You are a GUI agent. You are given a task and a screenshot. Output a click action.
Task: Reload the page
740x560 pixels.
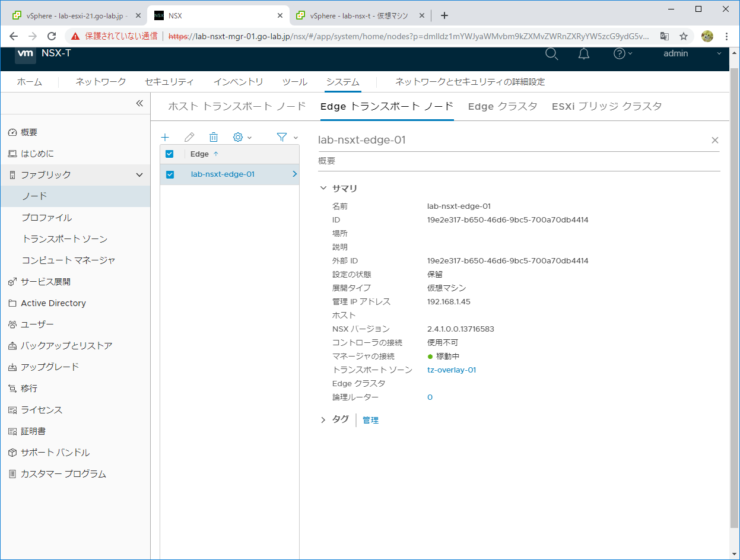tap(52, 36)
